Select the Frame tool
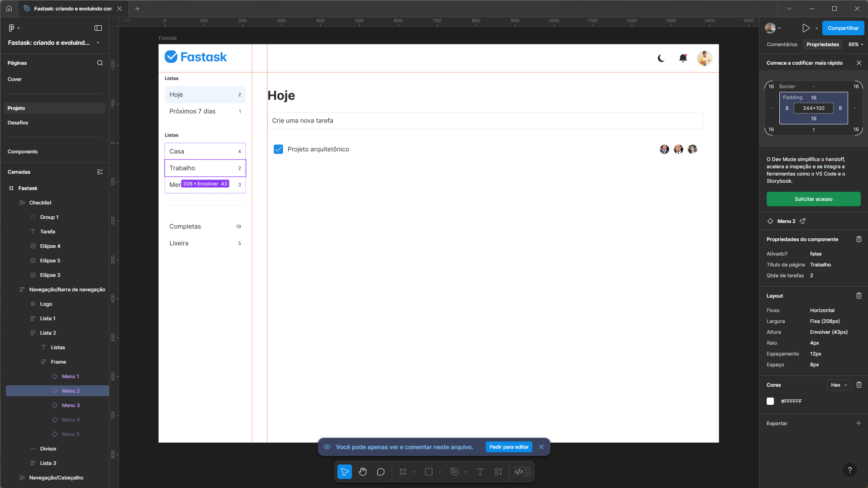The width and height of the screenshot is (868, 488). [x=403, y=472]
